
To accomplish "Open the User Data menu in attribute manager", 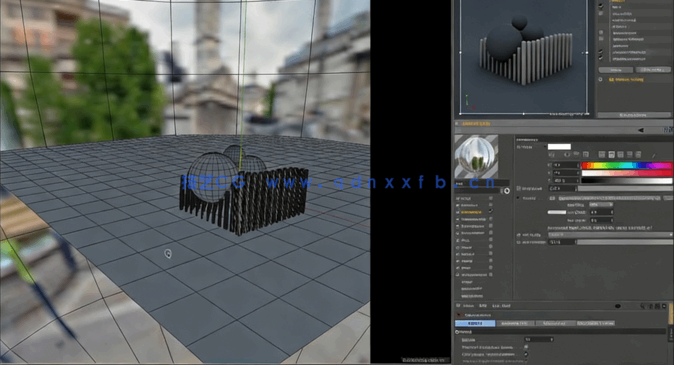I will [501, 306].
